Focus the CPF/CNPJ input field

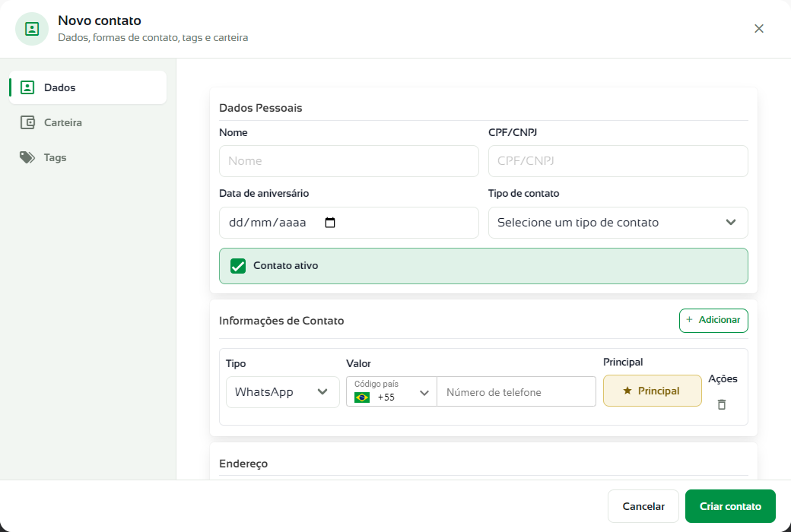pos(618,161)
